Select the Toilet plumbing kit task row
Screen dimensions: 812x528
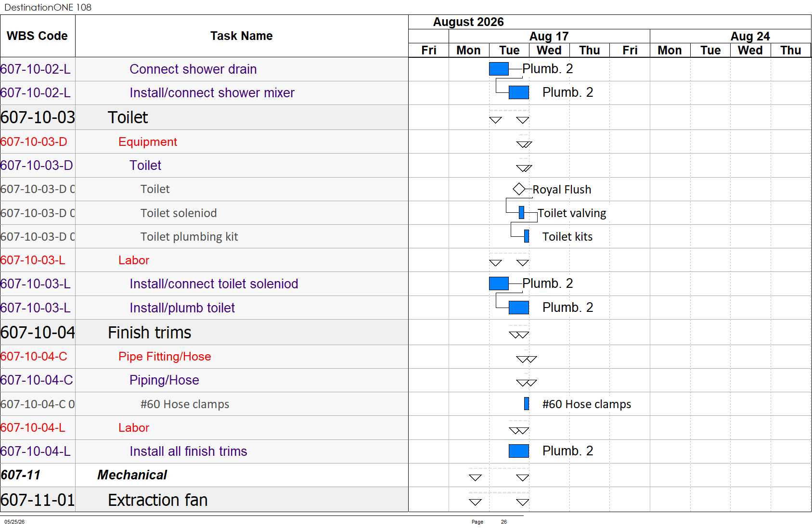pyautogui.click(x=204, y=236)
